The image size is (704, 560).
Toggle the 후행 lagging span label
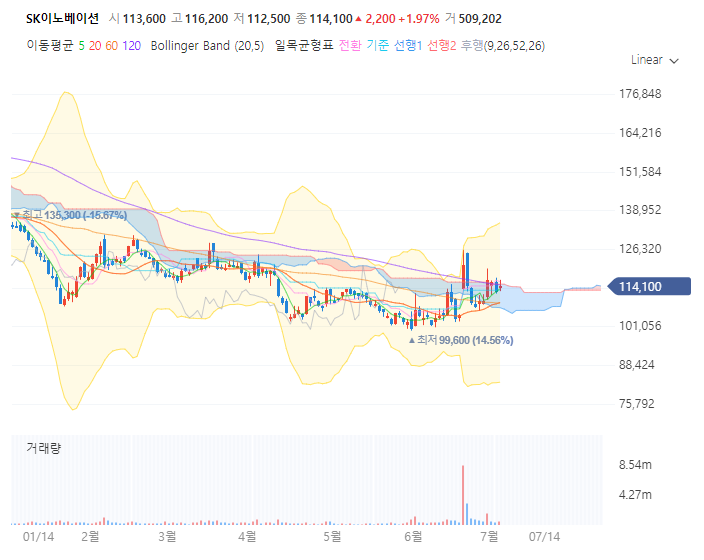coord(472,46)
